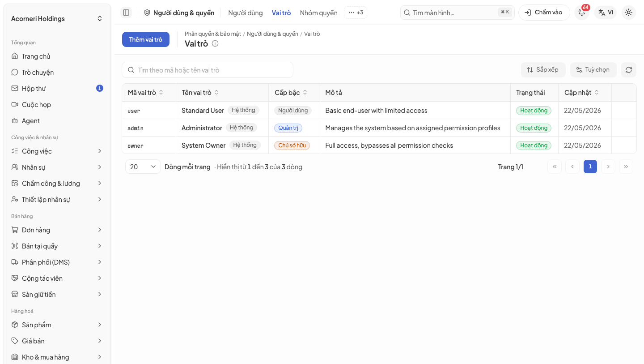This screenshot has width=644, height=364.
Task: Open Hộp thư mailbox
Action: [57, 89]
